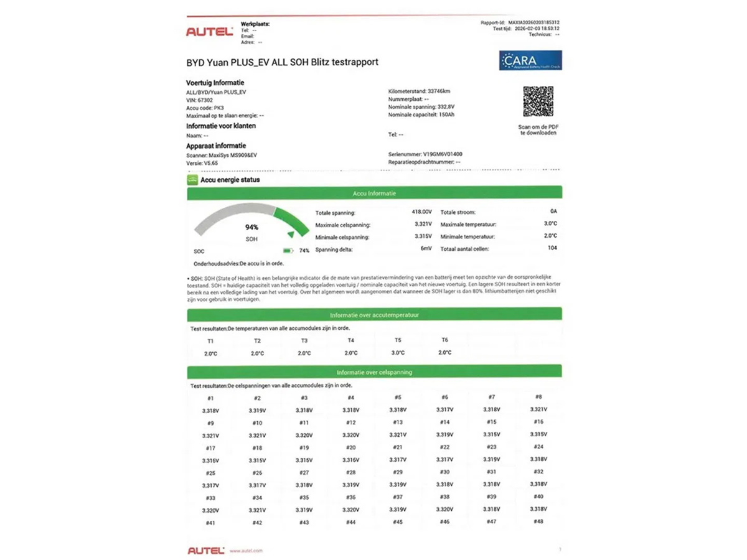Click the SOC battery icon next to 74%

288,251
